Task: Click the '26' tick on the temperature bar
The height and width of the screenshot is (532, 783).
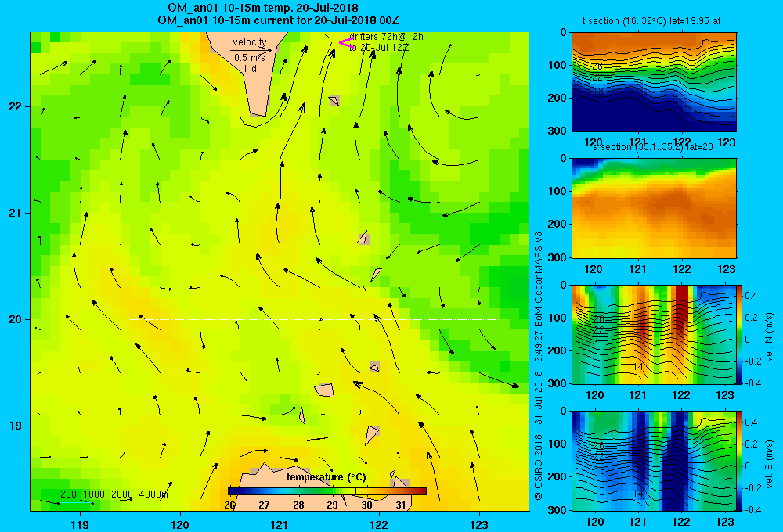Action: click(229, 505)
